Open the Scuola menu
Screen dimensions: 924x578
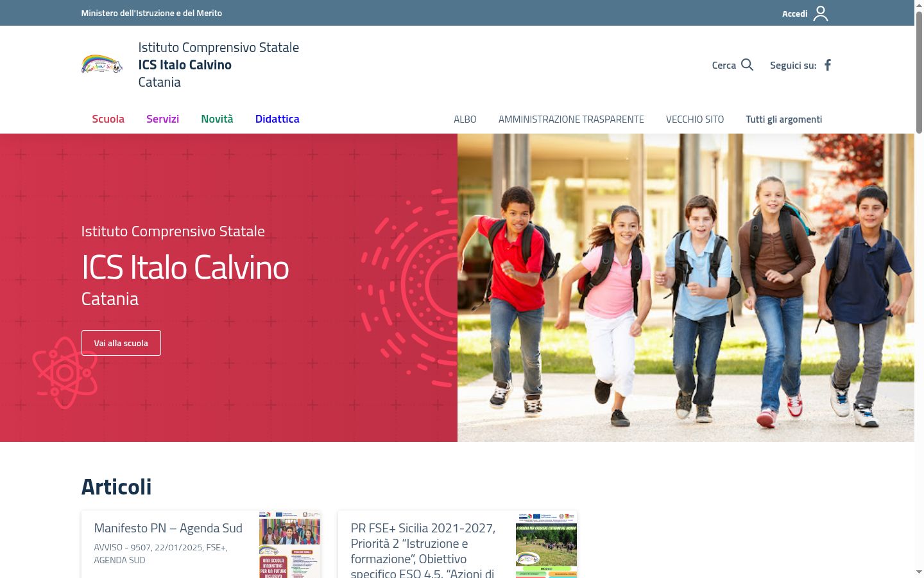point(108,119)
